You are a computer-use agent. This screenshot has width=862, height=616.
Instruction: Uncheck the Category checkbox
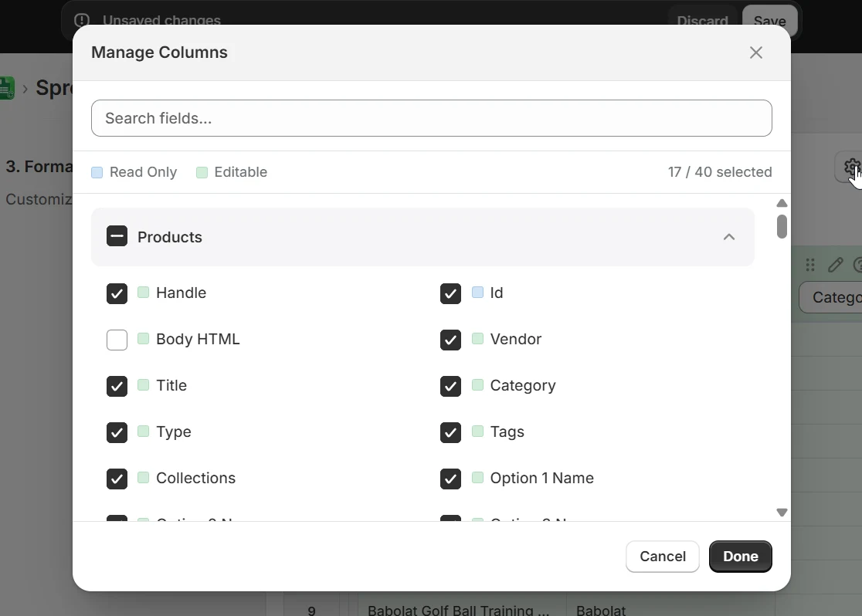point(451,386)
